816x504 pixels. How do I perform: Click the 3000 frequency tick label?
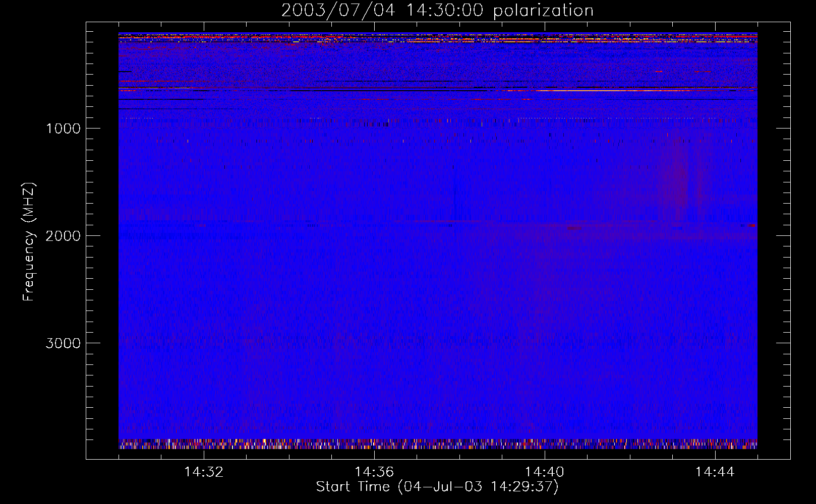pyautogui.click(x=63, y=343)
